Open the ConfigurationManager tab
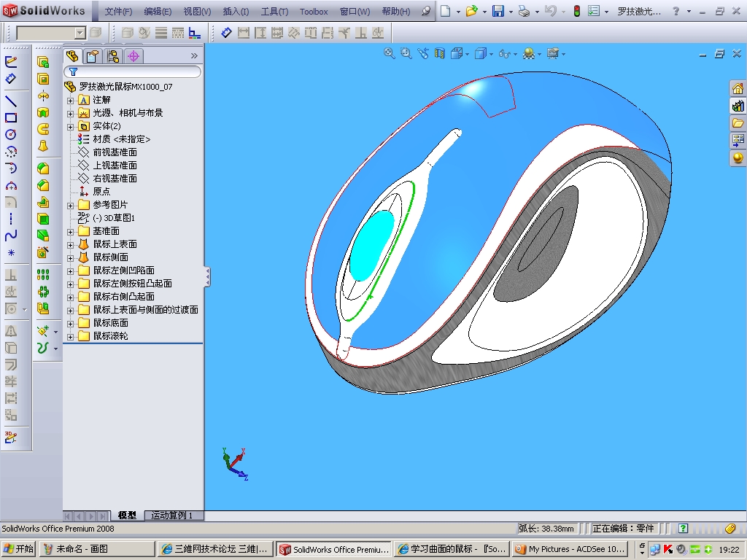Image resolution: width=747 pixels, height=560 pixels. click(x=113, y=56)
